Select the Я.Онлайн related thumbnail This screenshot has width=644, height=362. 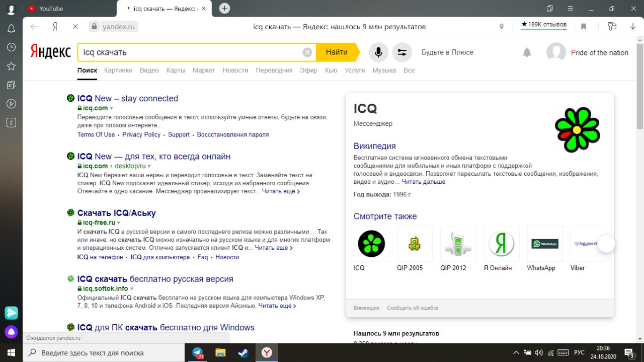(501, 244)
